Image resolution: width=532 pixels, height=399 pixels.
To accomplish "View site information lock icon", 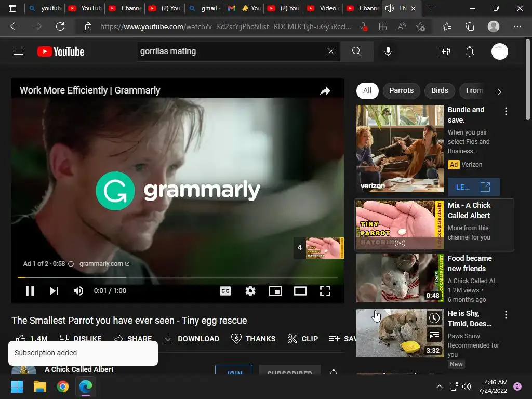I will click(x=88, y=26).
